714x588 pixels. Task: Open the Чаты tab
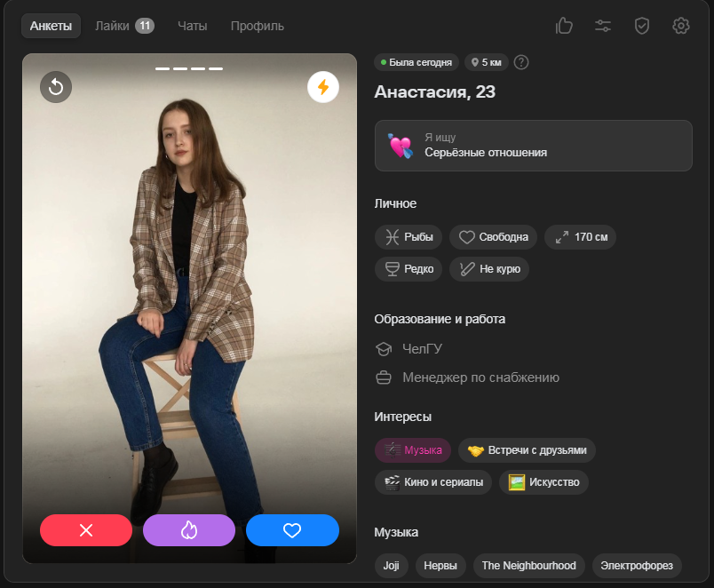pos(192,26)
